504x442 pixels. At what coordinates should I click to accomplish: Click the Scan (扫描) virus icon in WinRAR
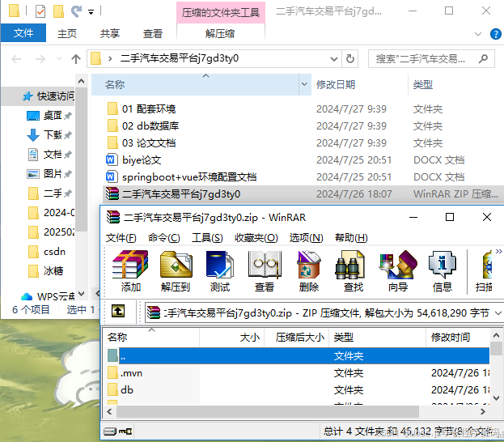(x=484, y=271)
